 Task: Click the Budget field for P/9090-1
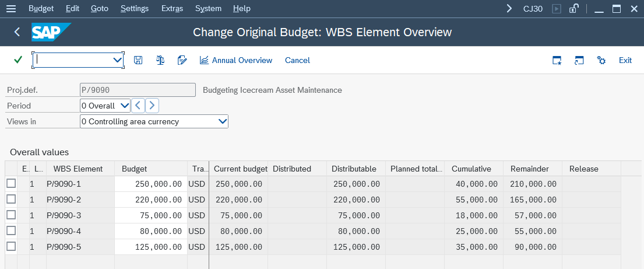coord(151,184)
